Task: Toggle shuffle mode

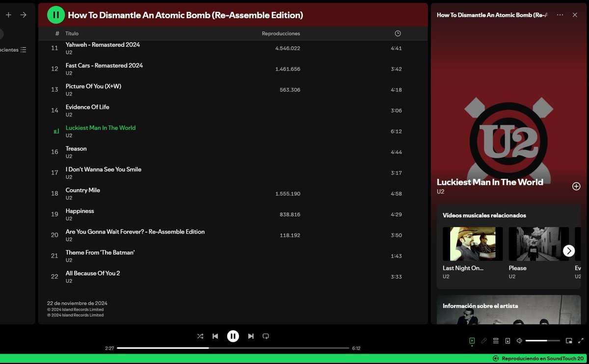Action: pyautogui.click(x=200, y=336)
